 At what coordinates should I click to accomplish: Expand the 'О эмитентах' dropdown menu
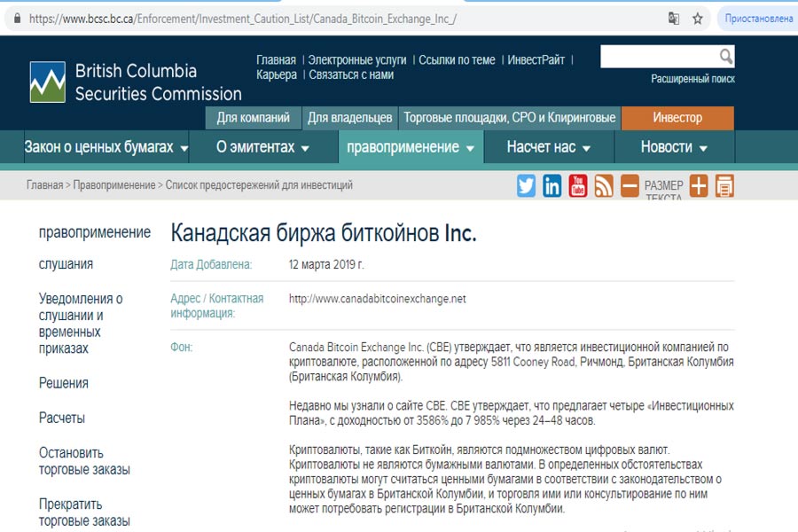[x=263, y=147]
